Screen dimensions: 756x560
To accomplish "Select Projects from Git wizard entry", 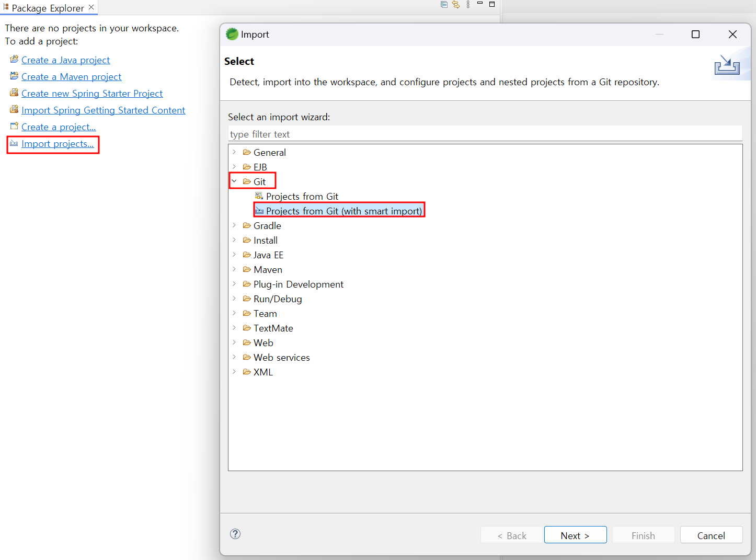I will tap(302, 196).
